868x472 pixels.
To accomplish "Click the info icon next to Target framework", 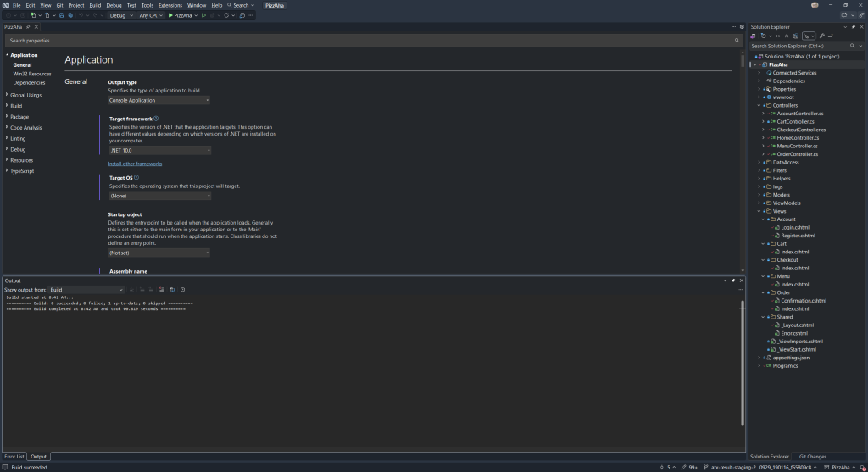I will point(156,119).
